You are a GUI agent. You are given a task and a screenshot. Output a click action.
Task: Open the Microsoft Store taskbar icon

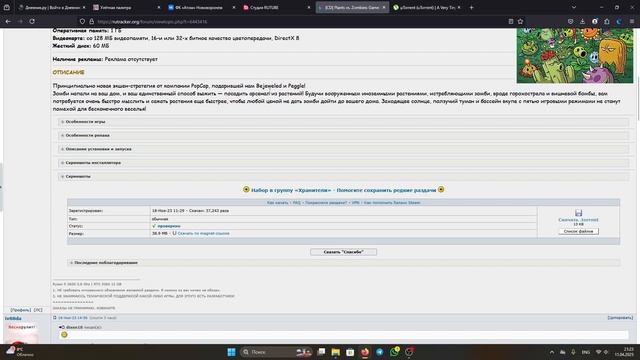pyautogui.click(x=350, y=352)
